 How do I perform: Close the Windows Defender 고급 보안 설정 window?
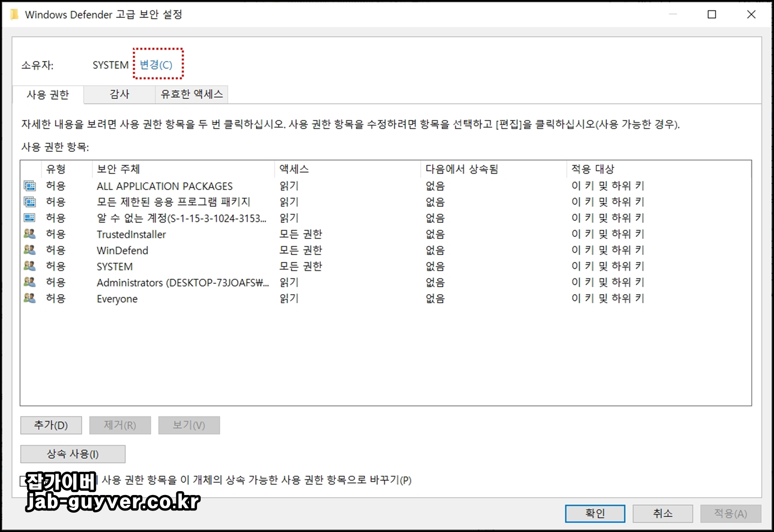click(751, 15)
